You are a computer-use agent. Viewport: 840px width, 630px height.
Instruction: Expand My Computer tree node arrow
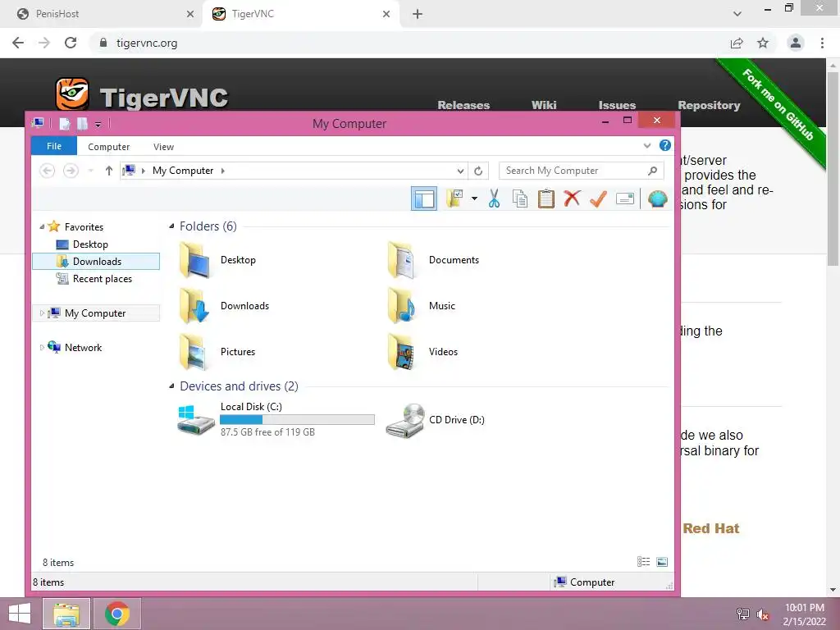tap(42, 313)
